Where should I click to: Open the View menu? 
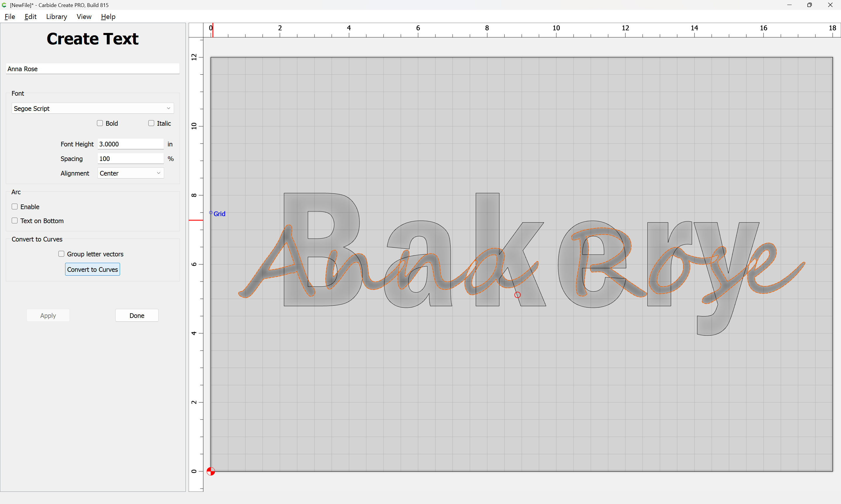pos(84,17)
